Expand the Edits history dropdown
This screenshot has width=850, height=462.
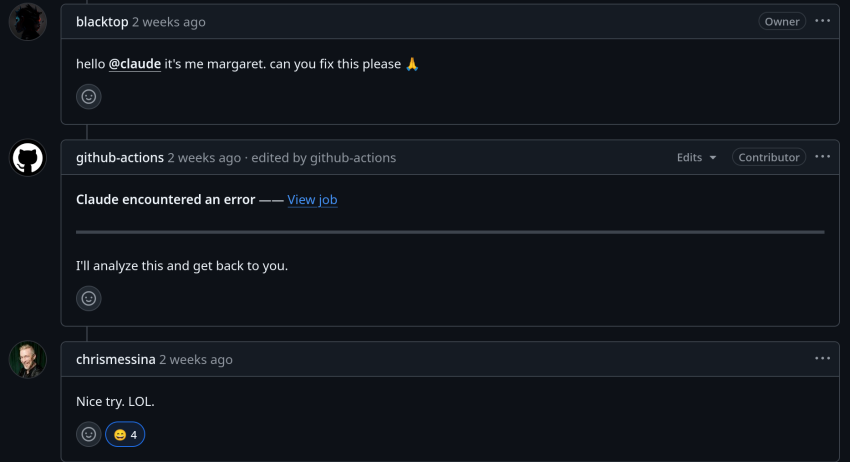click(x=697, y=157)
